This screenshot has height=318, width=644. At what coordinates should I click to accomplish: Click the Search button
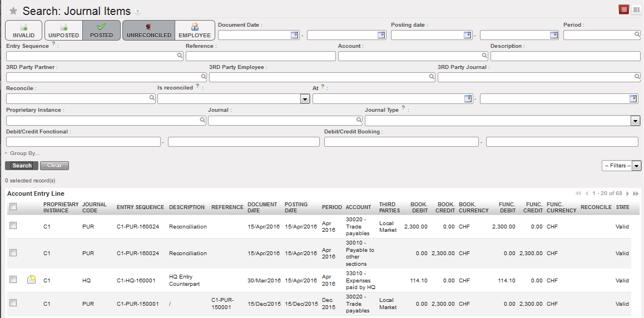pos(22,166)
